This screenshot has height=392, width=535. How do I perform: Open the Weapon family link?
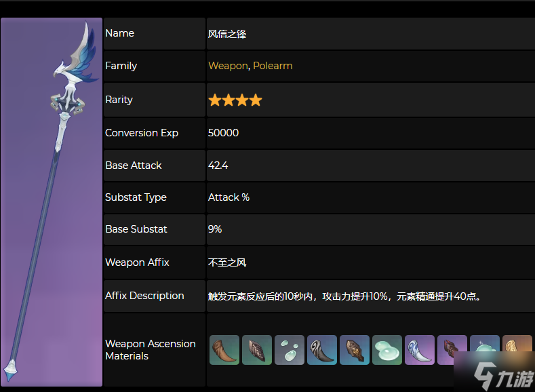click(x=228, y=66)
